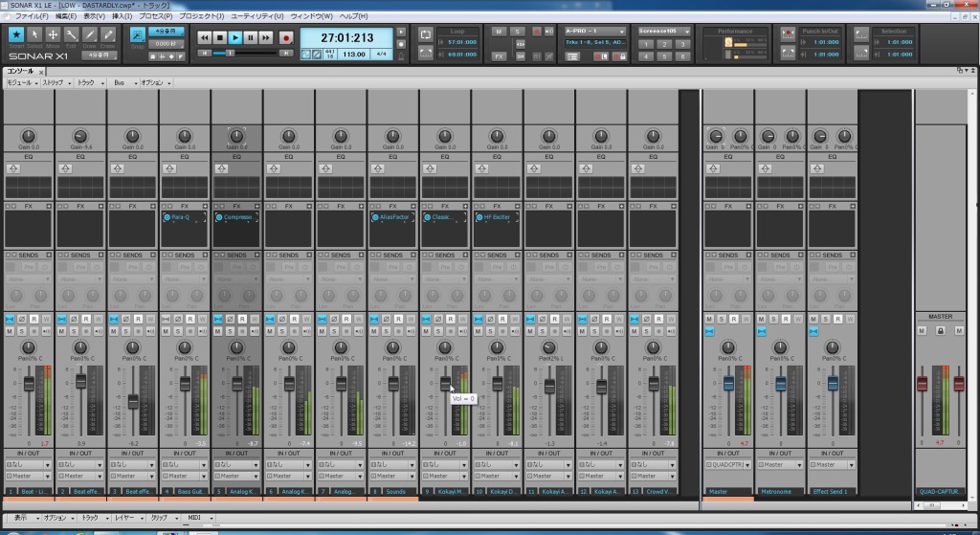Viewport: 980px width, 535px height.
Task: Pause the transport
Action: coord(250,38)
